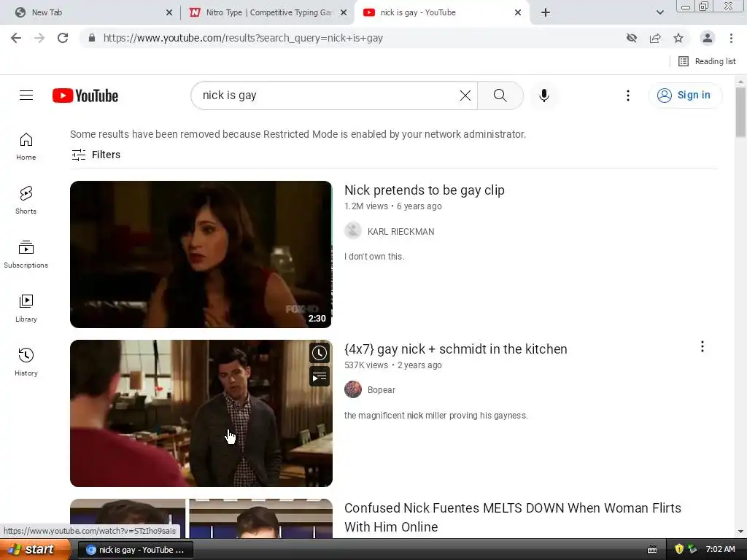Open the Bopear channel avatar

[x=353, y=389]
